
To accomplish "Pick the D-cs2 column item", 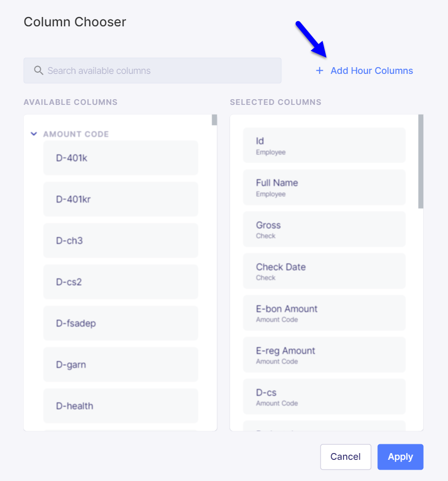I will point(121,282).
